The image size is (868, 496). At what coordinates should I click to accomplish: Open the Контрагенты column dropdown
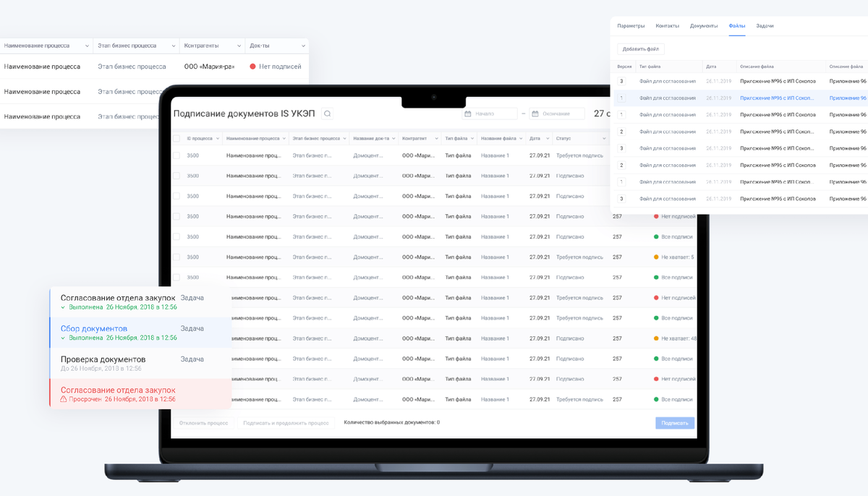[x=238, y=46]
